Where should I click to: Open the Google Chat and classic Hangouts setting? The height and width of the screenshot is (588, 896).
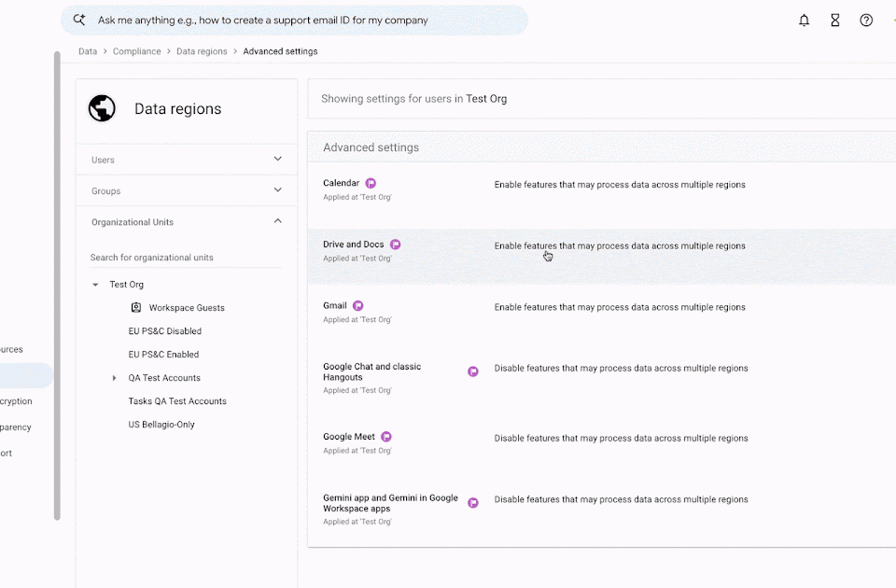(x=372, y=372)
